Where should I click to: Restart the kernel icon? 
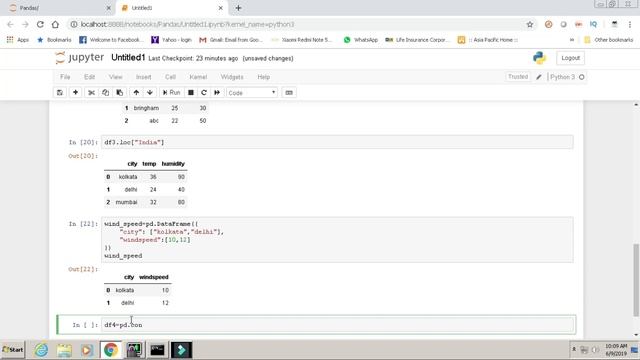pos(204,93)
